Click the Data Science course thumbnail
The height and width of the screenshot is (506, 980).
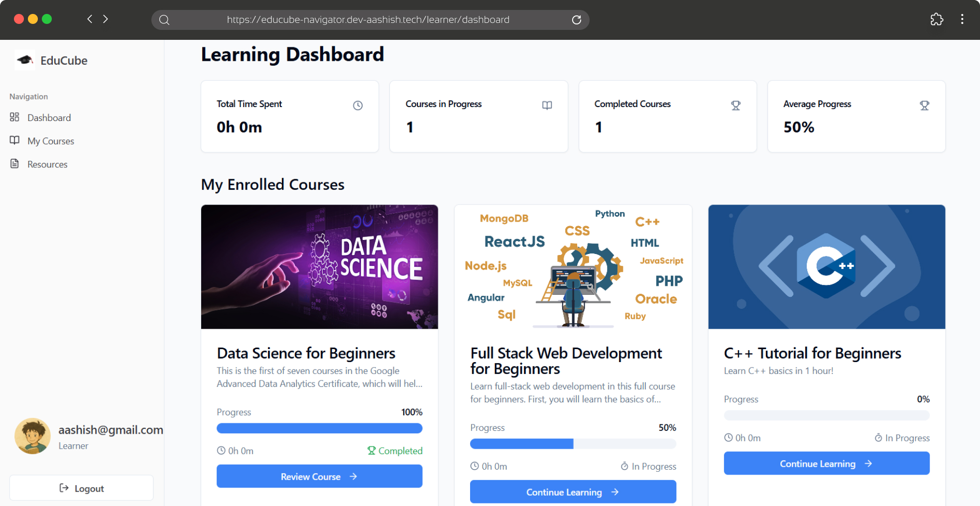[x=319, y=266]
